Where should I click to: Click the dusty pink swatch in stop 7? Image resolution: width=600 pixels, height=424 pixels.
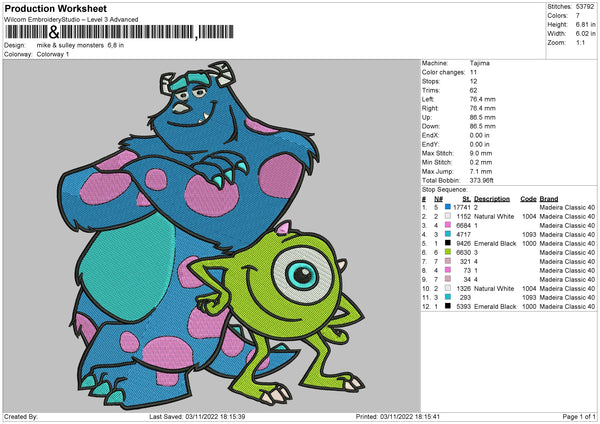[448, 261]
